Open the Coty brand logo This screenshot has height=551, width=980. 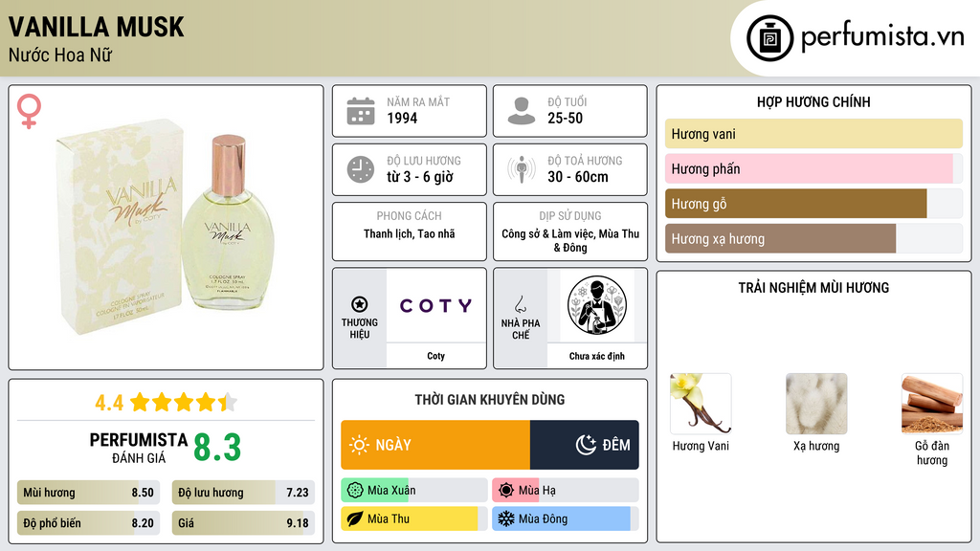point(435,305)
